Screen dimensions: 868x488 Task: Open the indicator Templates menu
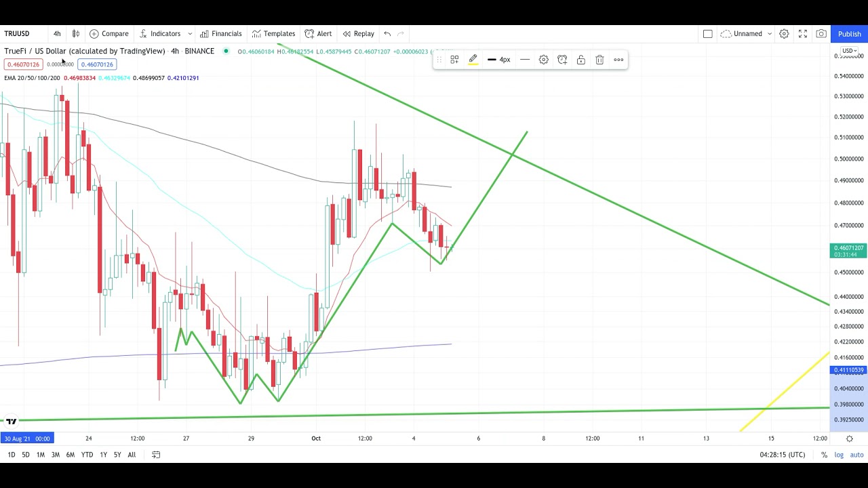click(x=274, y=33)
